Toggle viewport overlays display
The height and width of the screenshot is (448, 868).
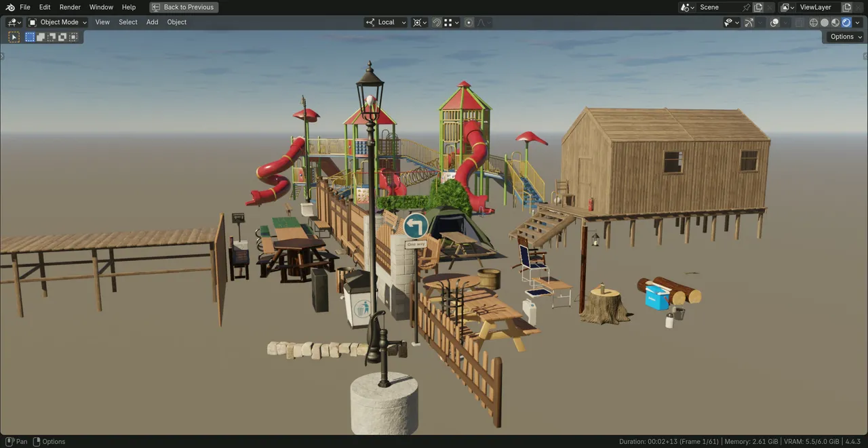[x=775, y=22]
